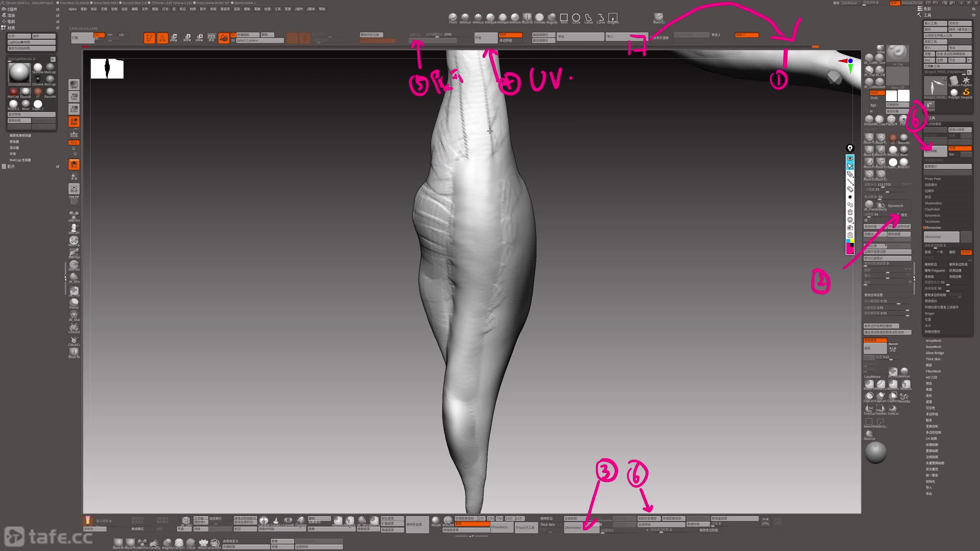
Task: Select the Pinch brush
Action: [452, 17]
